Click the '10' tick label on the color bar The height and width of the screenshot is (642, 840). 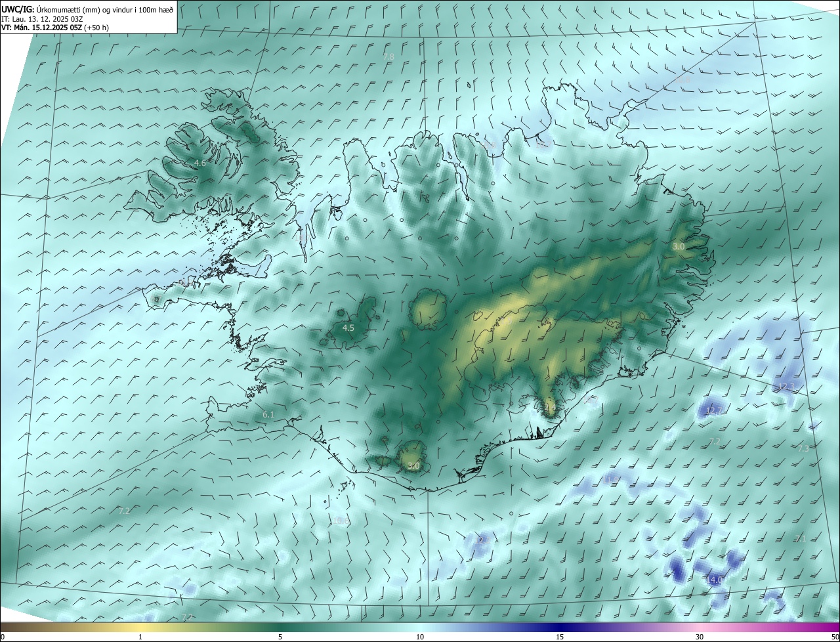(x=420, y=637)
